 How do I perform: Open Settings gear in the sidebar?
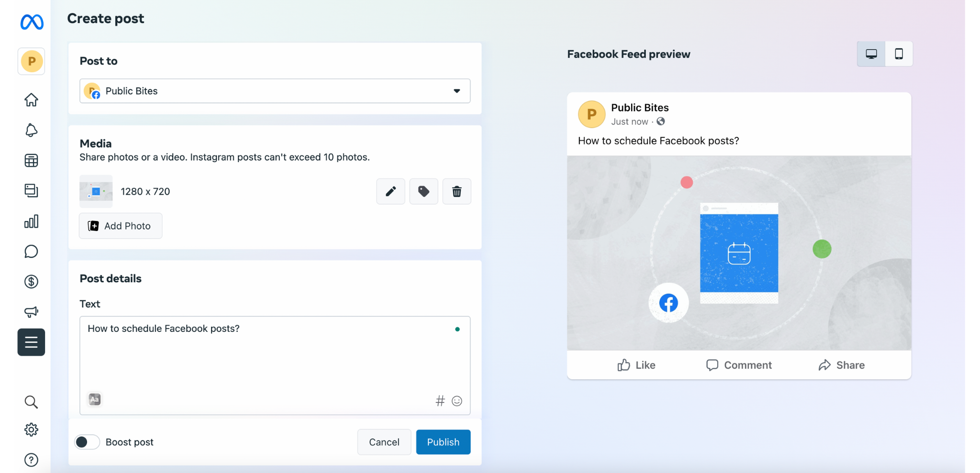tap(31, 429)
